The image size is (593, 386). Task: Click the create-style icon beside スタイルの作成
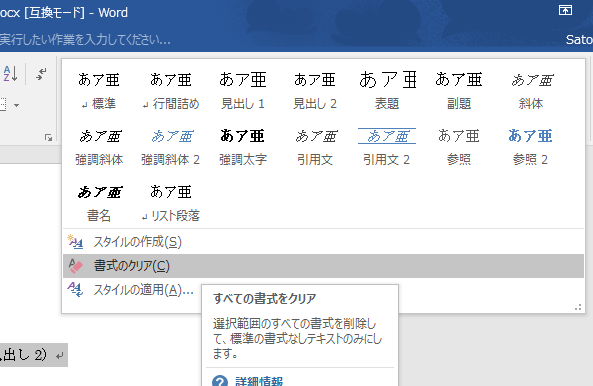pos(75,242)
